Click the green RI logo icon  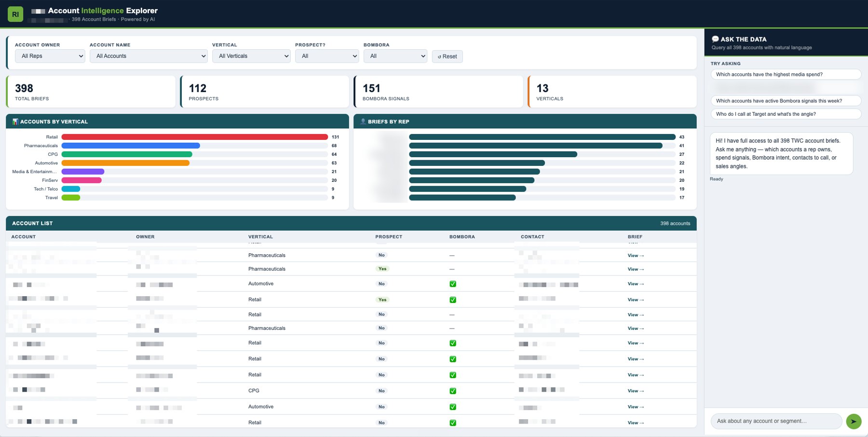coord(15,14)
